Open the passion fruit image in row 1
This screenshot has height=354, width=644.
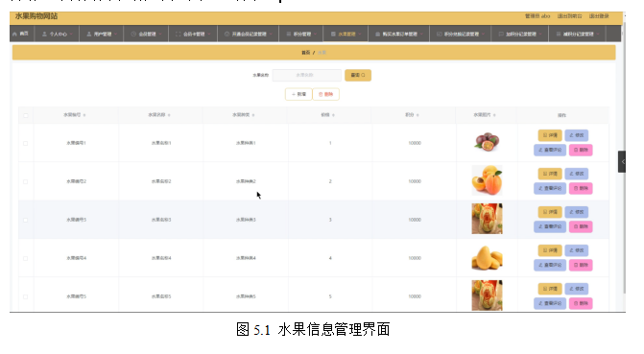(487, 142)
